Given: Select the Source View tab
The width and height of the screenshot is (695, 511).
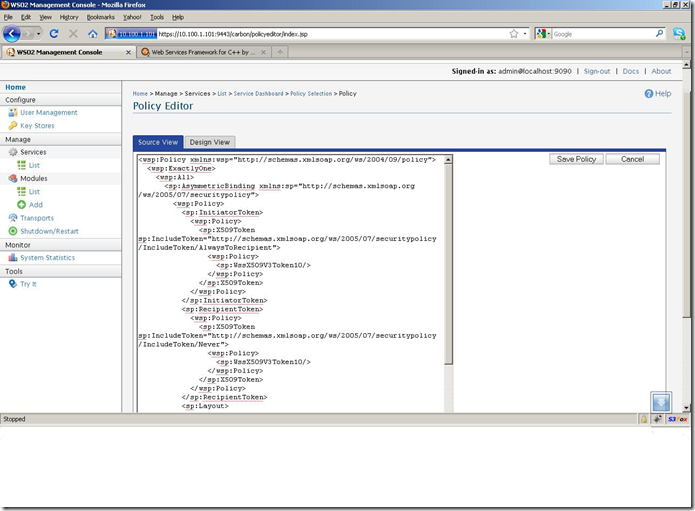Looking at the screenshot, I should tap(158, 142).
